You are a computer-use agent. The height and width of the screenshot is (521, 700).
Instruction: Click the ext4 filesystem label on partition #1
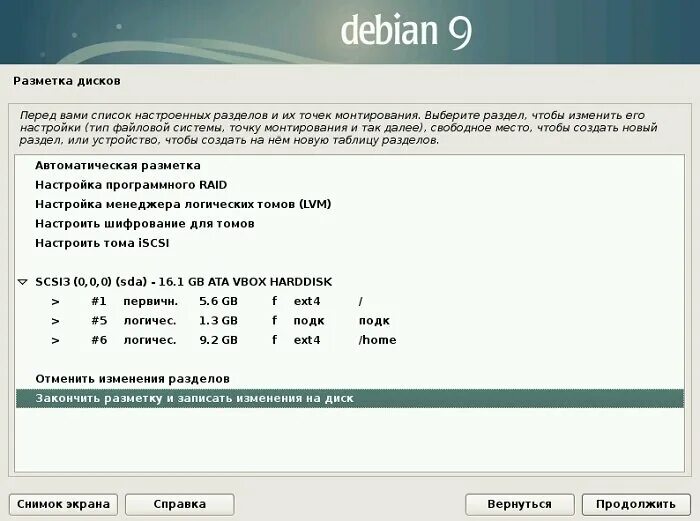pos(307,301)
